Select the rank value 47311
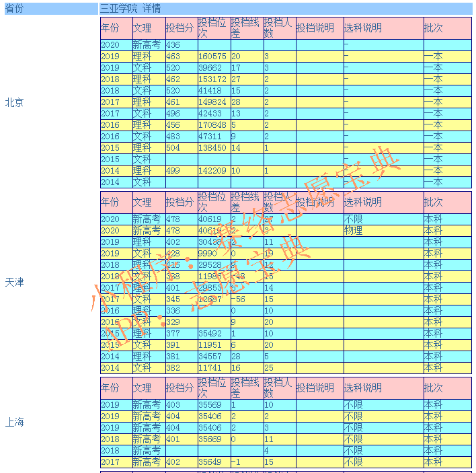476x473 pixels. (x=210, y=137)
